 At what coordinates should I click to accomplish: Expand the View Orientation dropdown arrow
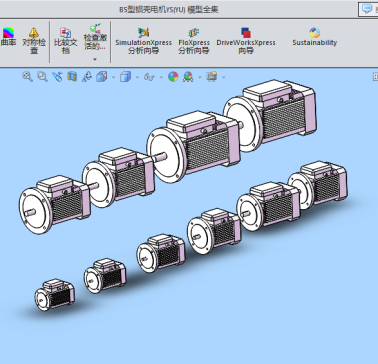point(113,77)
